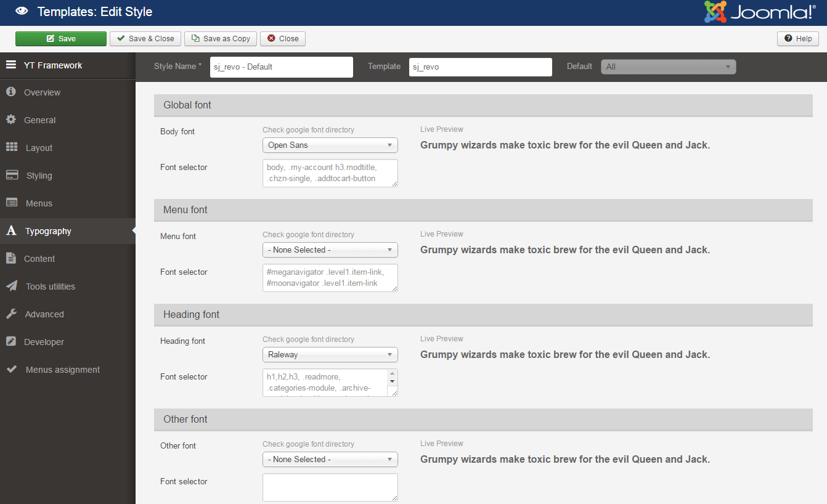827x504 pixels.
Task: Click the Other font live preview sentence
Action: (565, 460)
